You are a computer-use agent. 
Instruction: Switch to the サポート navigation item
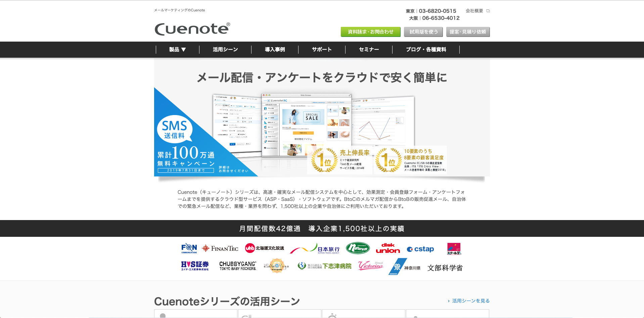pos(321,49)
